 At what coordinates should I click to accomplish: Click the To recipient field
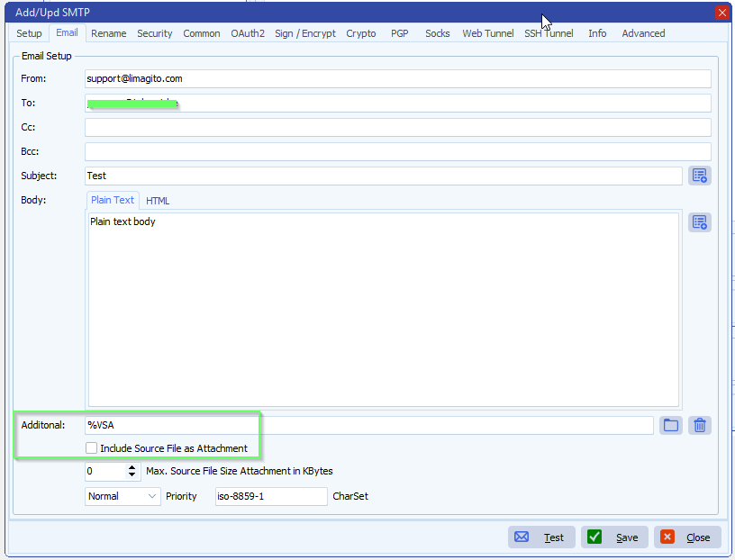[x=397, y=104]
